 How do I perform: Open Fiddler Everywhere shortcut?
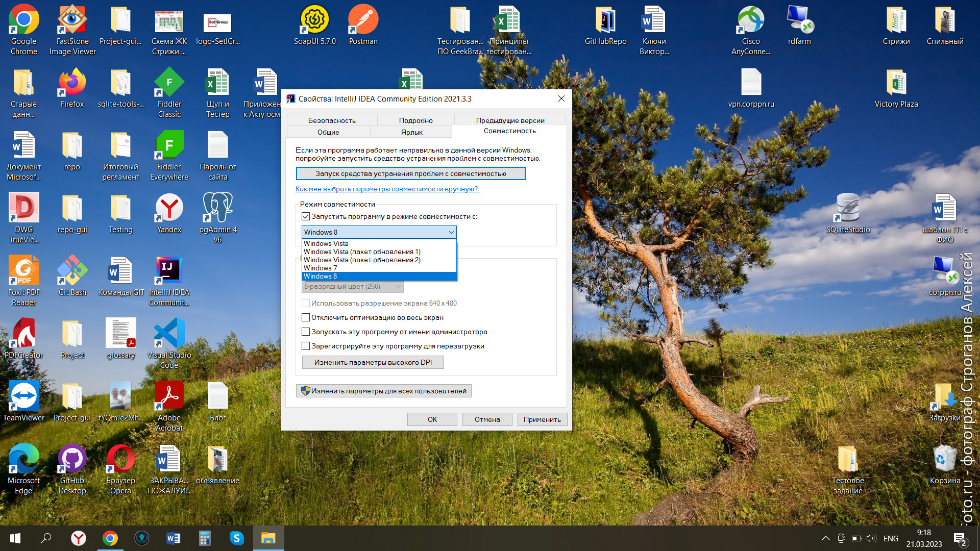coord(169,156)
